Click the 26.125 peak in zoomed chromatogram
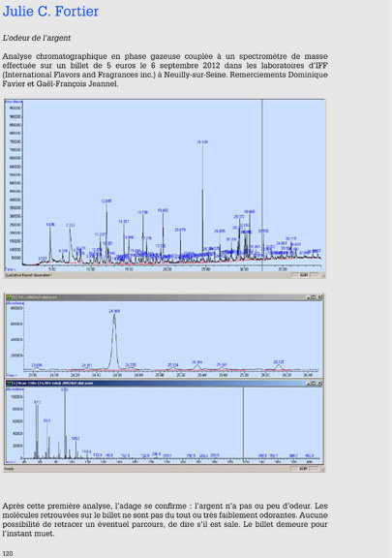392x558 pixels. 279,366
